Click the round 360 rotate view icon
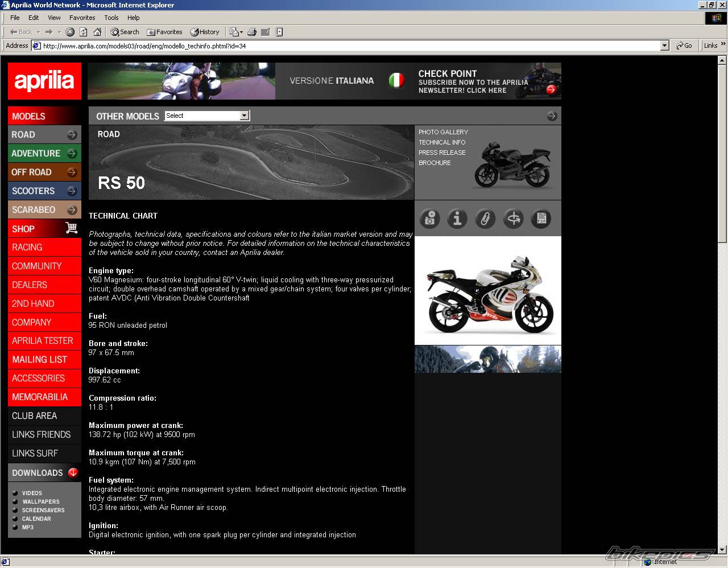This screenshot has height=568, width=728. point(513,219)
